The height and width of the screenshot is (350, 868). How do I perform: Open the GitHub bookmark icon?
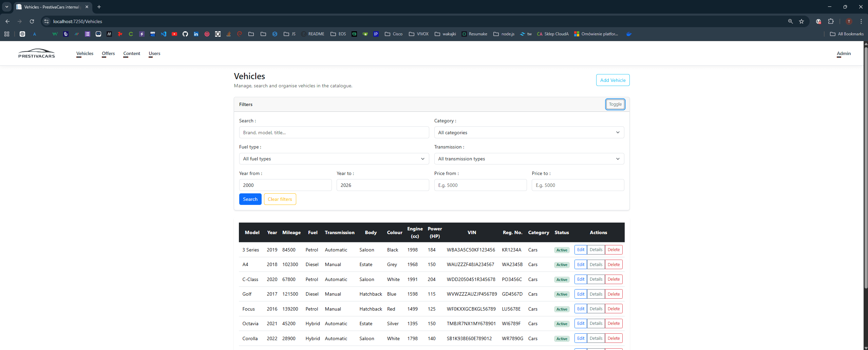coord(185,34)
